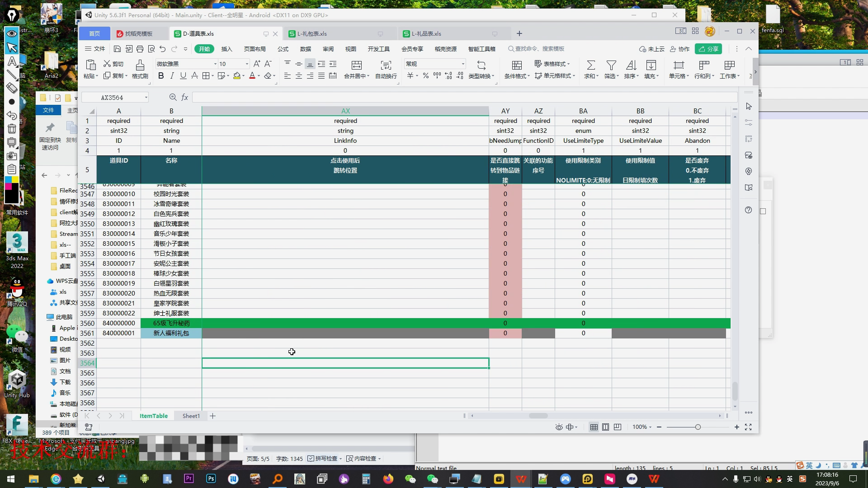868x488 pixels.
Task: Click the insert function fx icon
Action: [184, 97]
